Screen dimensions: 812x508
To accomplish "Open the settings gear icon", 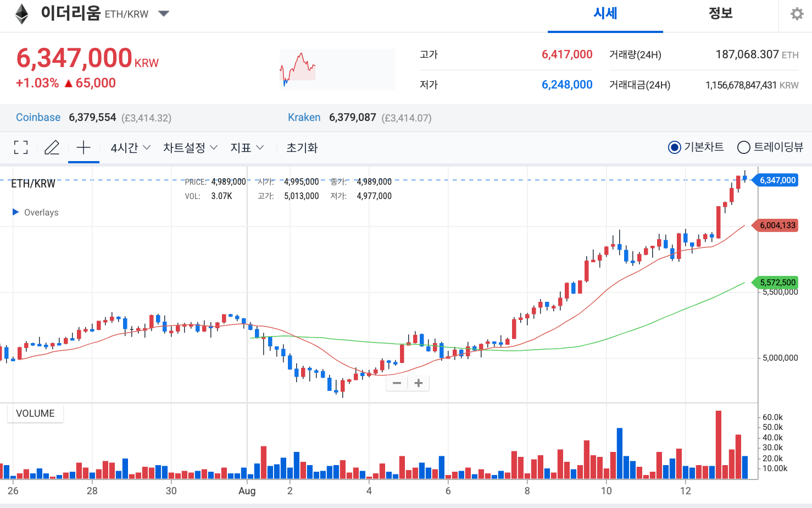I will pyautogui.click(x=796, y=13).
